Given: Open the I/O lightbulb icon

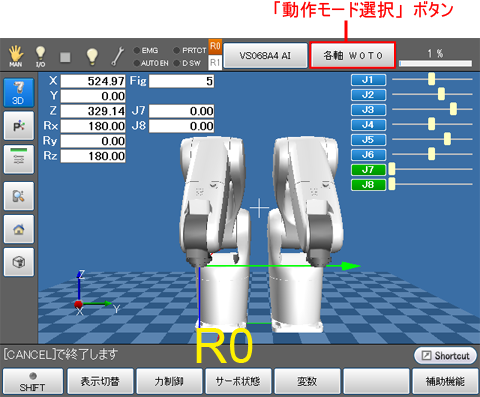Looking at the screenshot, I should coord(40,56).
